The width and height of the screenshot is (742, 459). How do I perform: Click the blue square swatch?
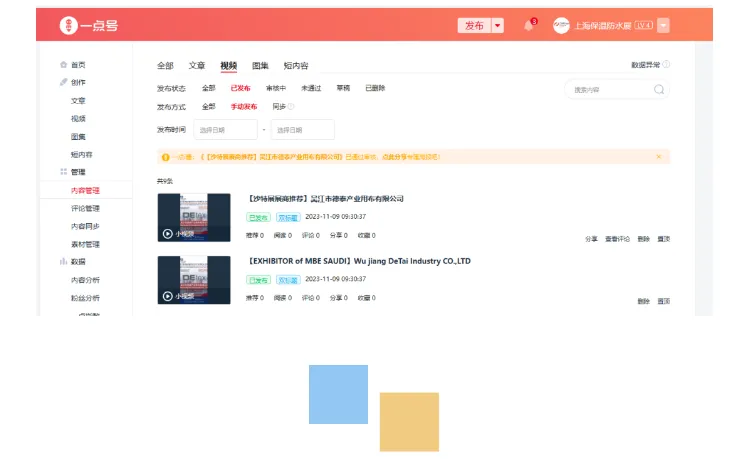click(338, 394)
